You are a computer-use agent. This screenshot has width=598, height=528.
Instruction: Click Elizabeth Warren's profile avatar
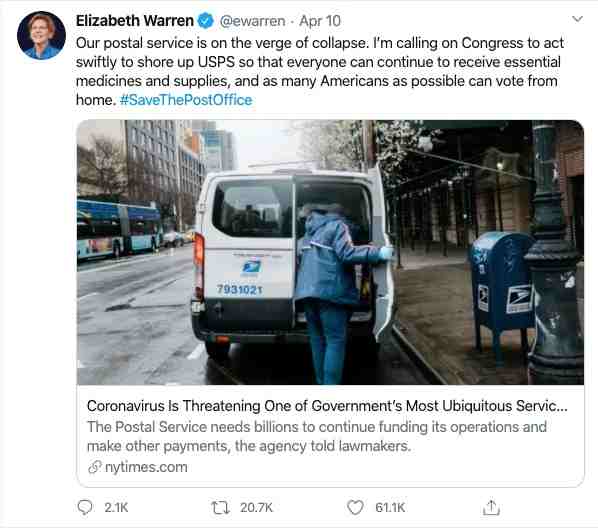[x=42, y=35]
